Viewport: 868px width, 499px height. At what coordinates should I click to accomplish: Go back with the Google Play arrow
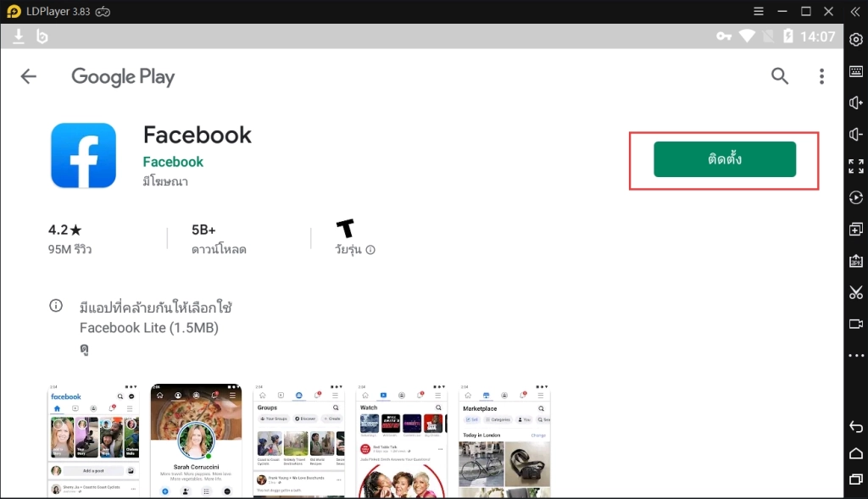tap(28, 76)
